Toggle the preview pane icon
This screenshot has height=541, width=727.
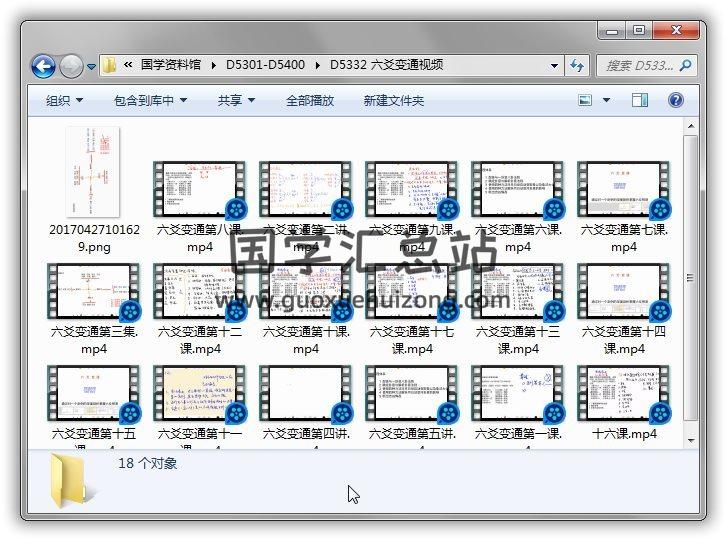tap(640, 100)
